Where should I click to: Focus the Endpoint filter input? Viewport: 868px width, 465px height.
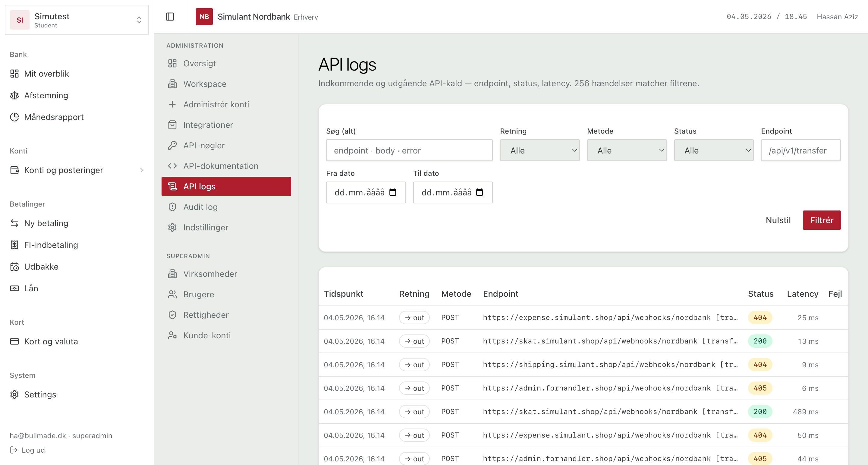tap(800, 150)
